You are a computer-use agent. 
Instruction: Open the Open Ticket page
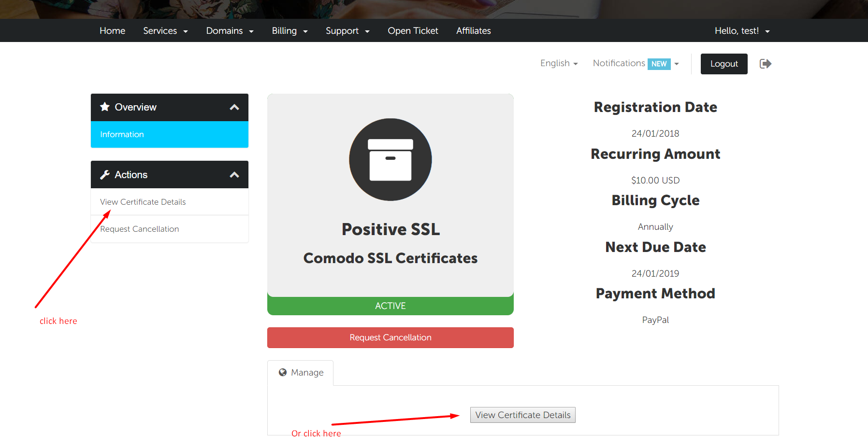[413, 31]
